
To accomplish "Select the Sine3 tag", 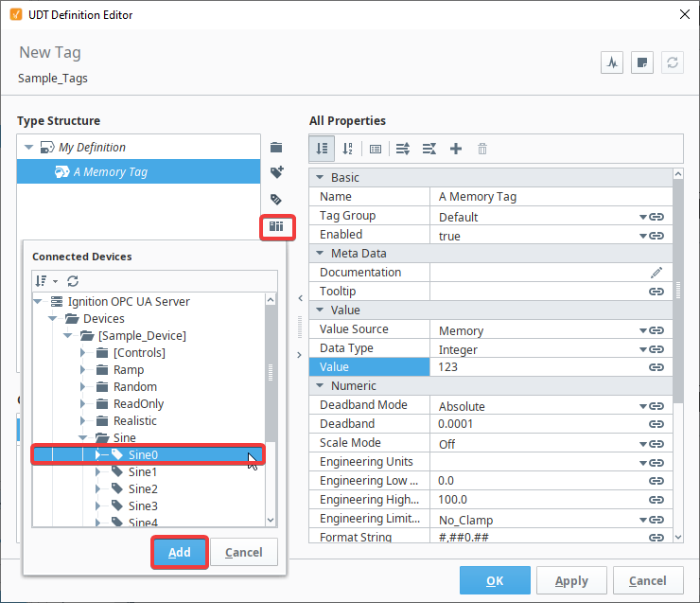I will [x=143, y=506].
